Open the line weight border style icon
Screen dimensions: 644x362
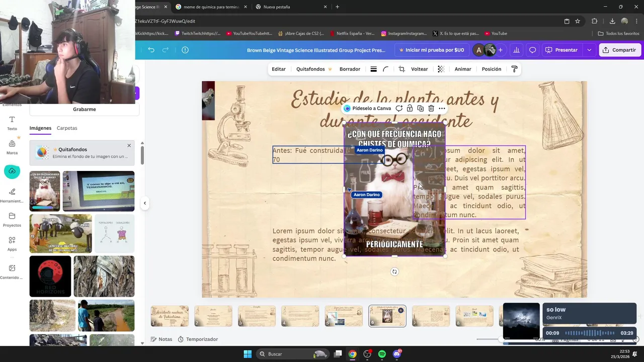tap(373, 69)
